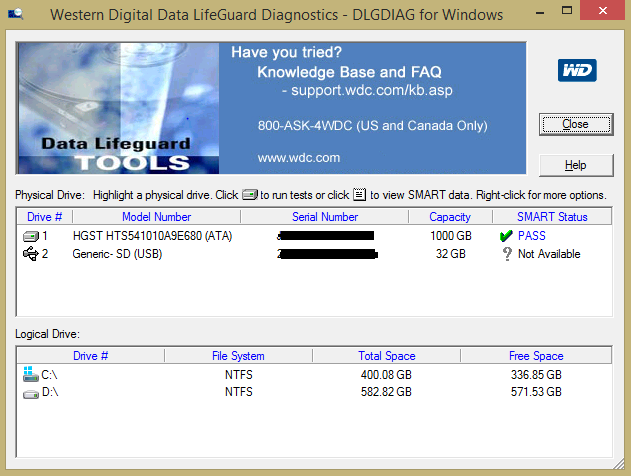The height and width of the screenshot is (476, 631).
Task: Click the logical Drive # column header
Action: click(91, 356)
